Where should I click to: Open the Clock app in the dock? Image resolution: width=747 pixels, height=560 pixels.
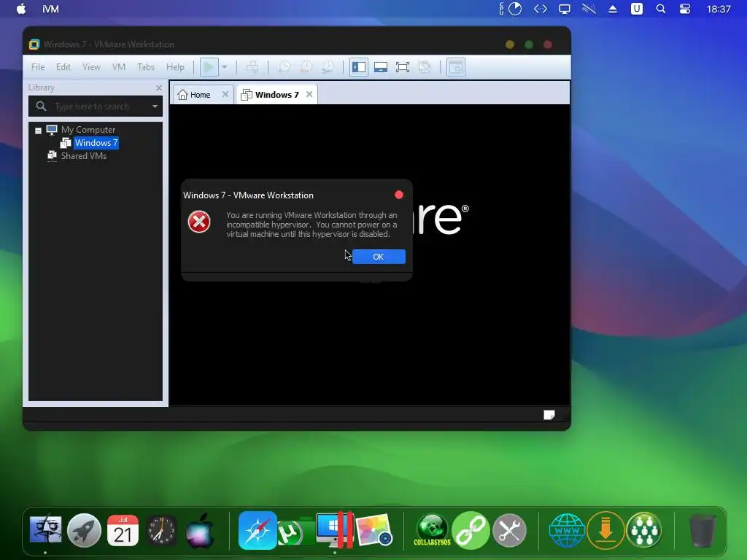point(161,530)
